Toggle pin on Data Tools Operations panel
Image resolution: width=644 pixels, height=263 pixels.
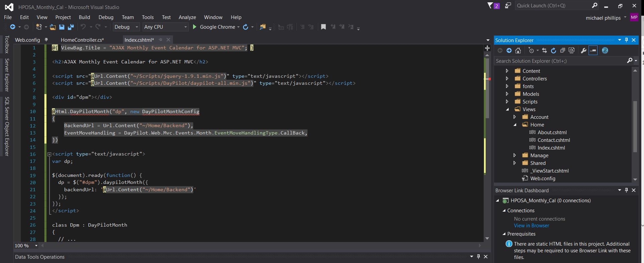click(478, 257)
